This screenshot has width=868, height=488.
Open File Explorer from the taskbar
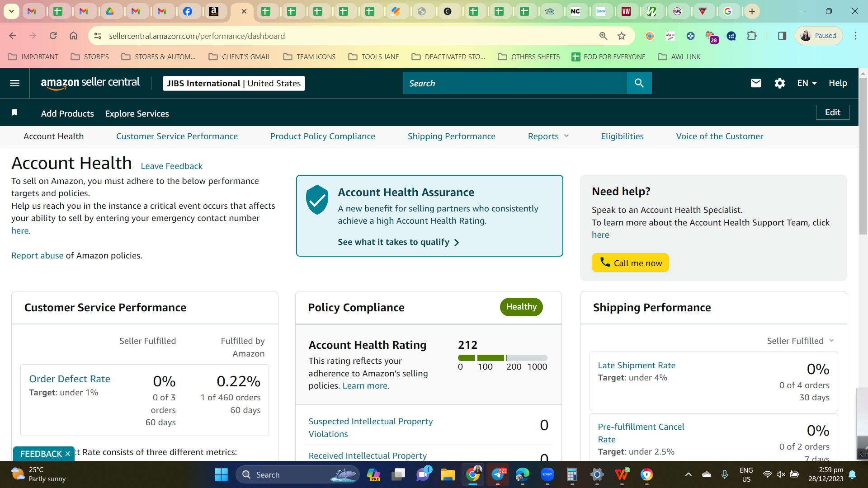click(x=448, y=474)
